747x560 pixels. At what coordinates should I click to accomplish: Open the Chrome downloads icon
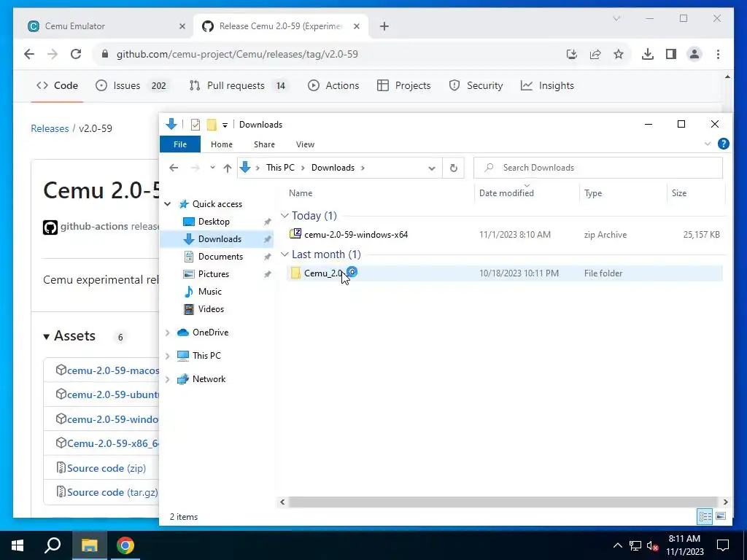pos(648,54)
